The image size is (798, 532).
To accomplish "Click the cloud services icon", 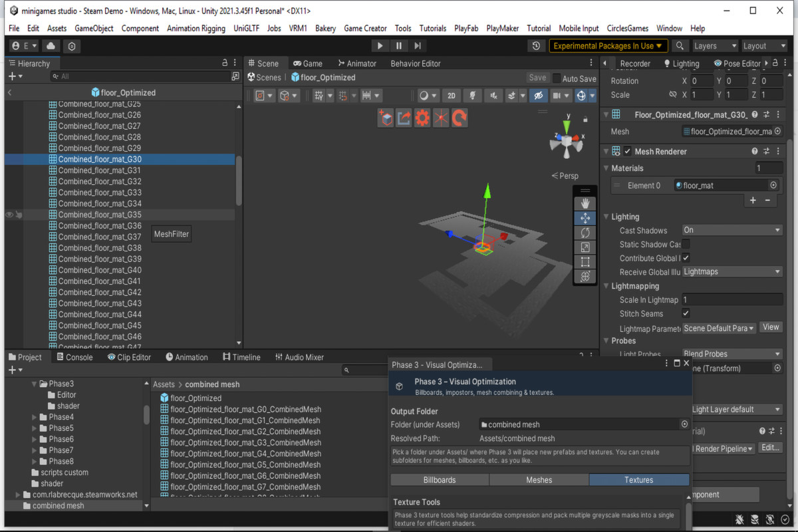I will click(x=51, y=46).
